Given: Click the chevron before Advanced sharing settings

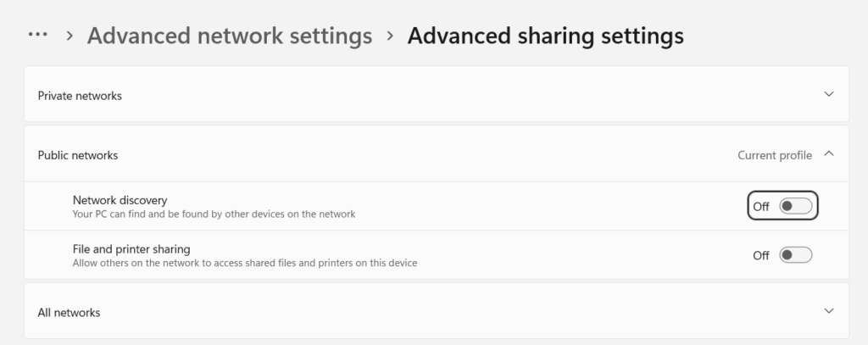Looking at the screenshot, I should 390,36.
